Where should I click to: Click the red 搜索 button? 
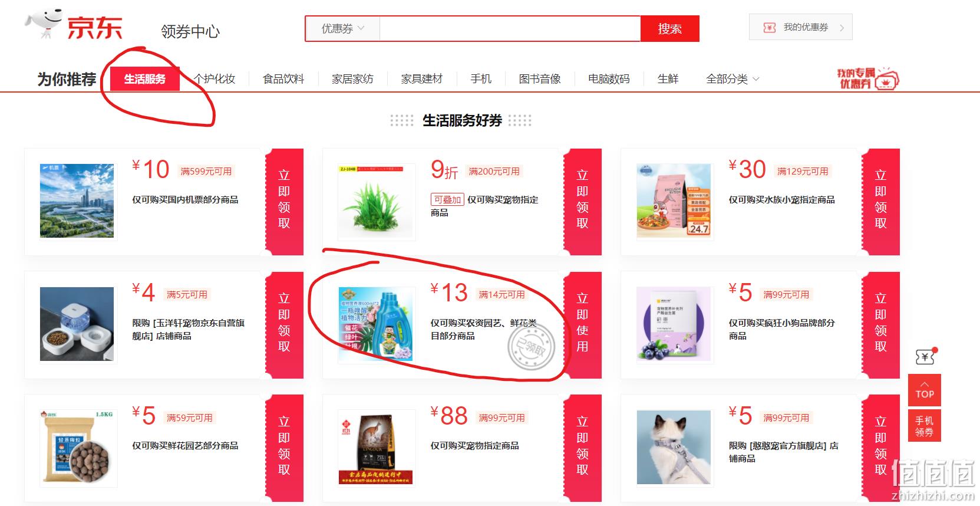670,28
